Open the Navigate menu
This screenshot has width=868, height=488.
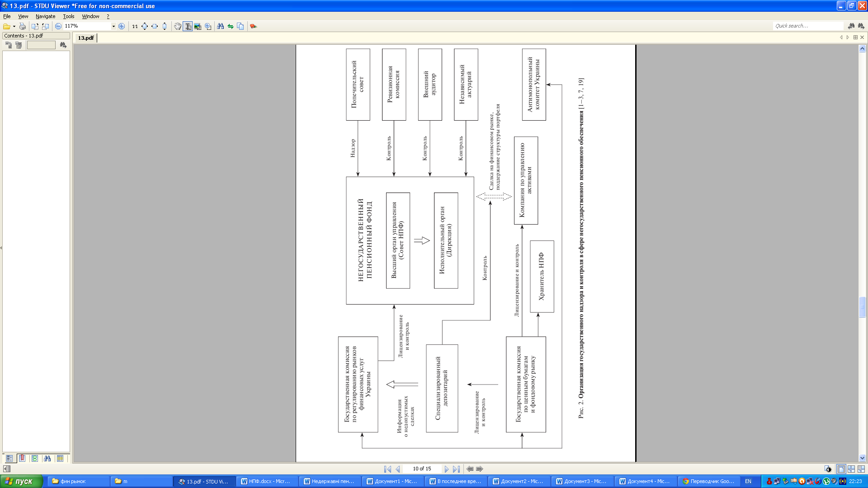(45, 16)
